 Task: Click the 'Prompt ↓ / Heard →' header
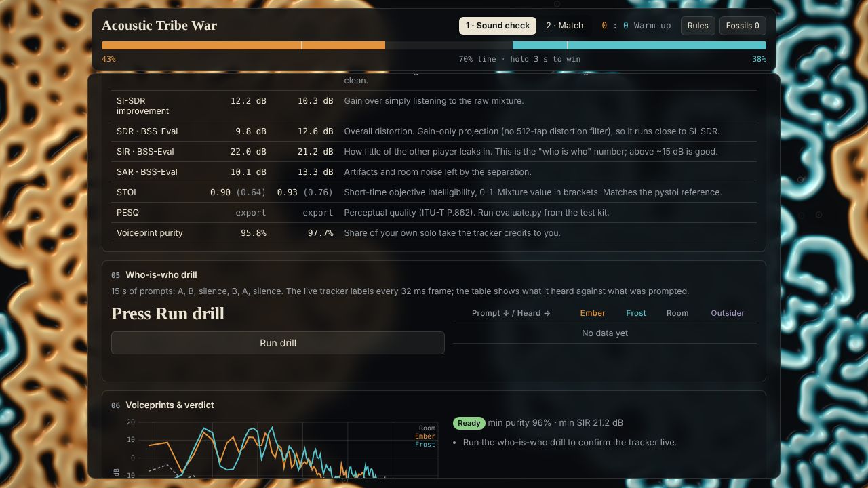pos(511,313)
